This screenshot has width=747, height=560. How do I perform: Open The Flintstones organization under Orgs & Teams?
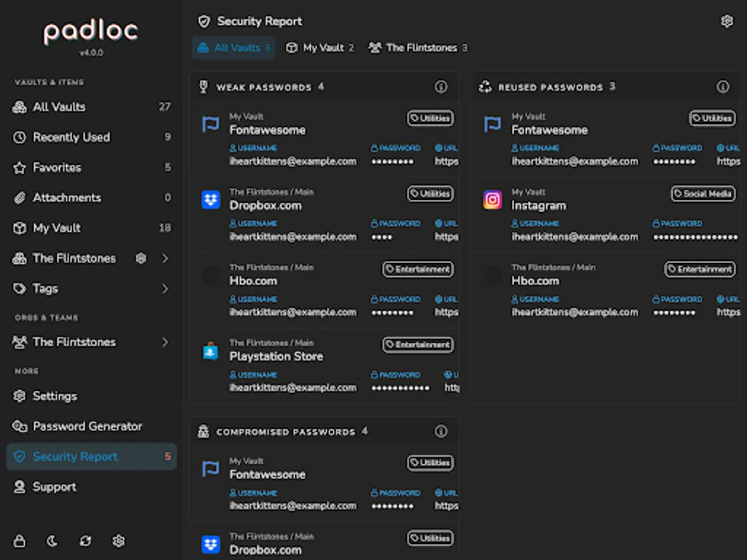(92, 342)
